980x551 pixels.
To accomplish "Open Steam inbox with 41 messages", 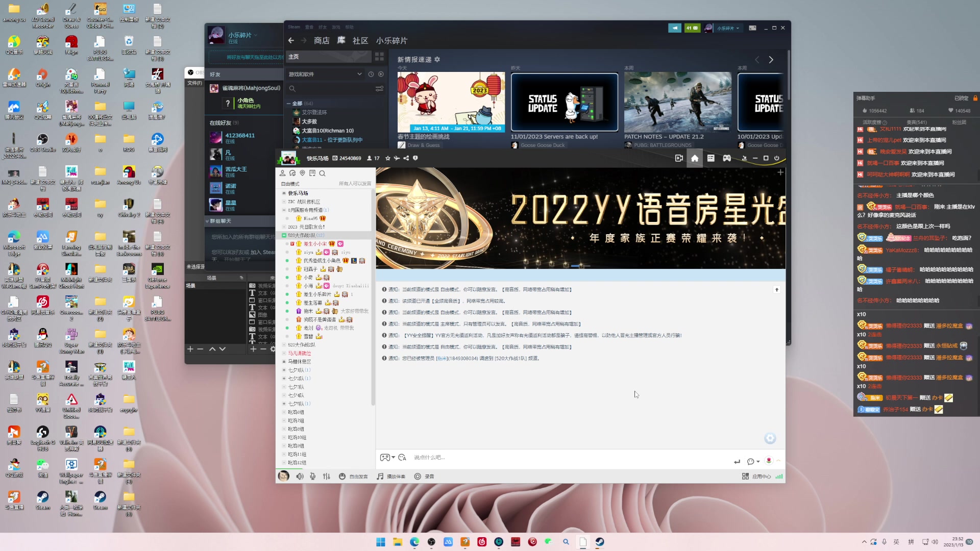I will pyautogui.click(x=692, y=28).
